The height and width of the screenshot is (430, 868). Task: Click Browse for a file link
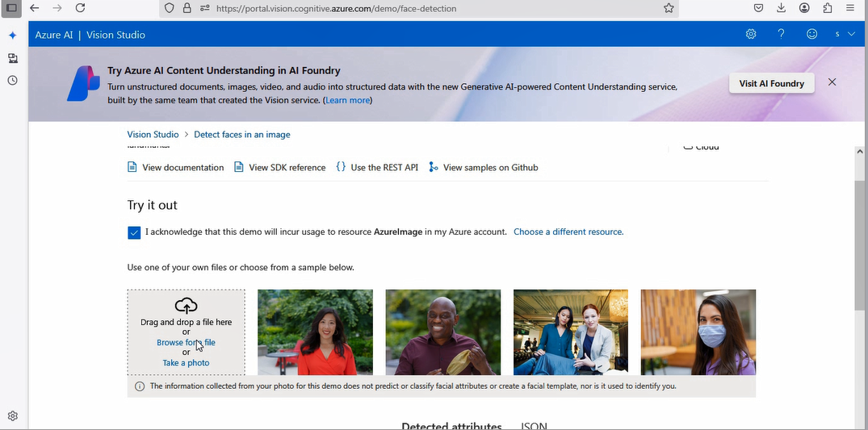pyautogui.click(x=186, y=343)
